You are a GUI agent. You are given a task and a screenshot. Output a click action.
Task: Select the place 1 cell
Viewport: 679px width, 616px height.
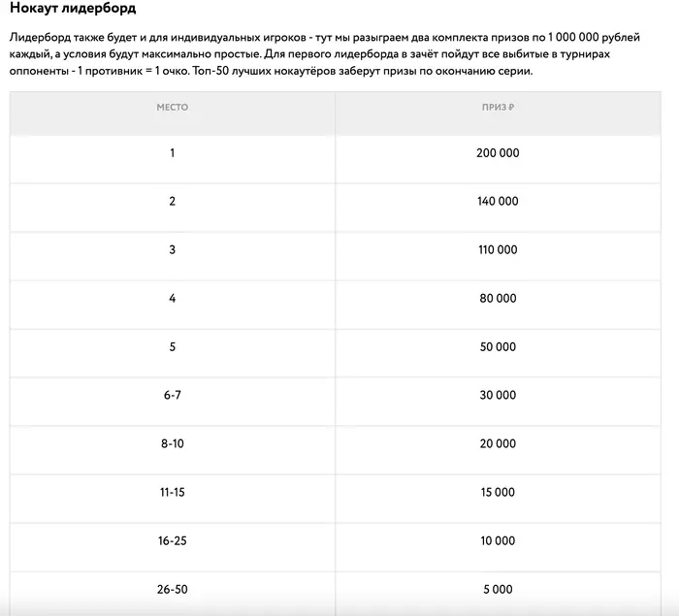173,153
